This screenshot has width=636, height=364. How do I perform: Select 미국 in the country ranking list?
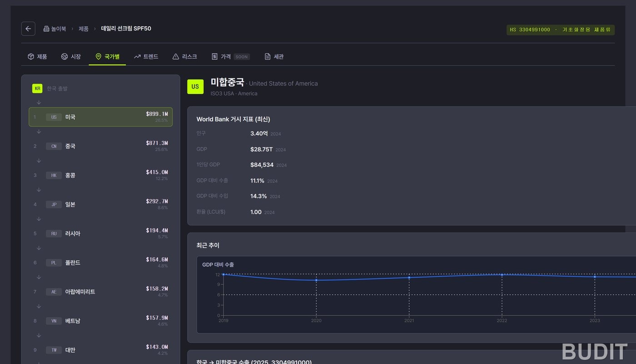pyautogui.click(x=100, y=117)
